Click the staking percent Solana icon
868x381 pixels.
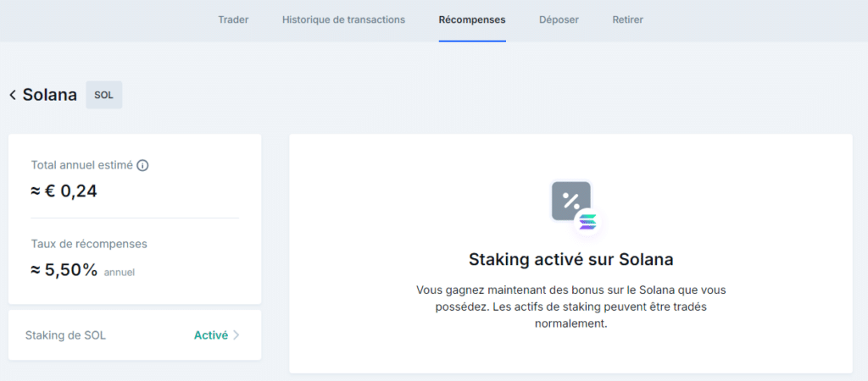point(576,208)
